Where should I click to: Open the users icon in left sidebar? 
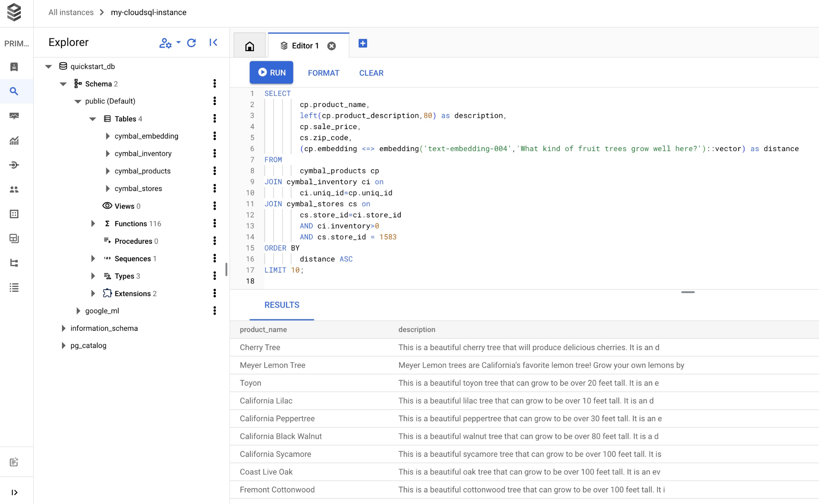click(x=14, y=189)
